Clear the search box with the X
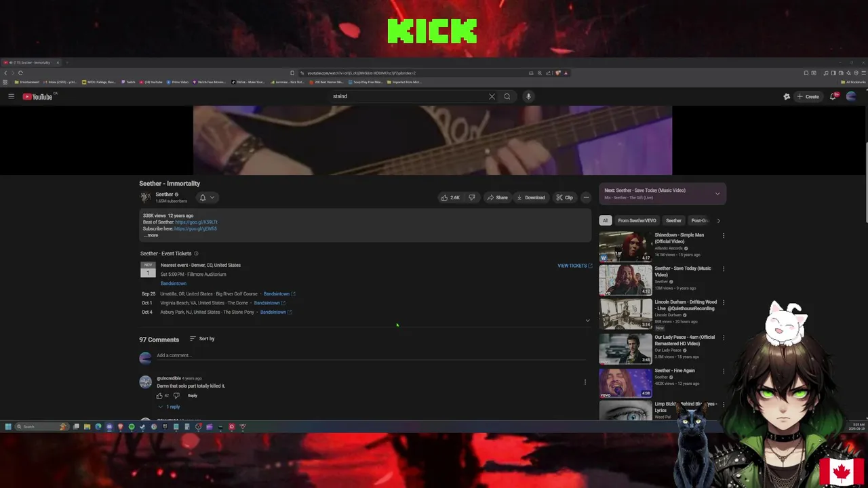 492,96
